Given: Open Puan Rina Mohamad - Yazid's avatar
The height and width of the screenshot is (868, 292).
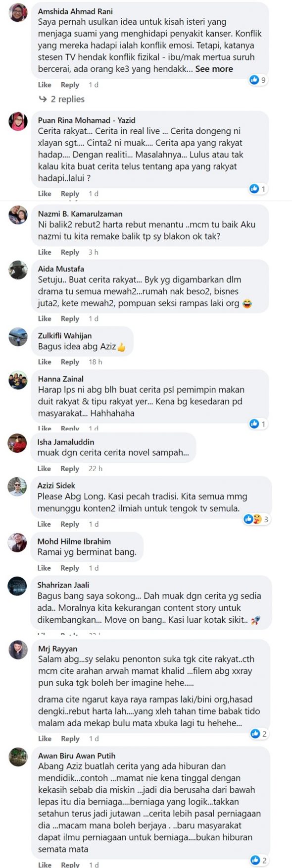Looking at the screenshot, I should point(18,121).
